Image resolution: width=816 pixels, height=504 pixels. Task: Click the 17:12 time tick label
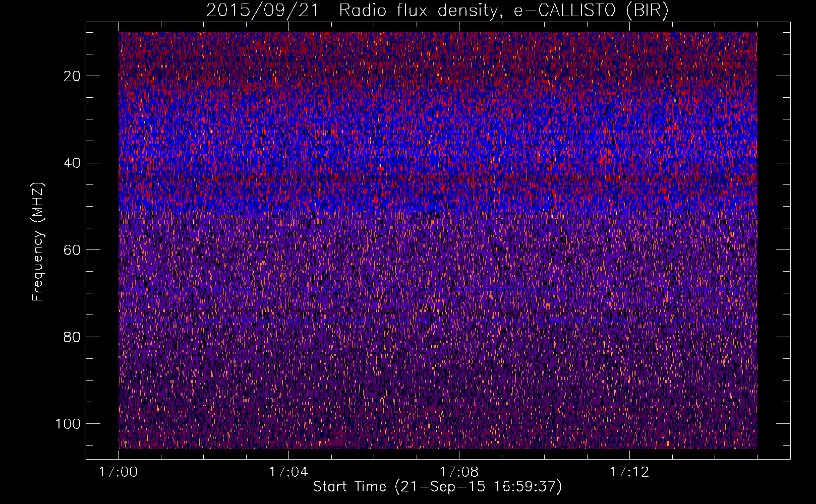(x=629, y=472)
